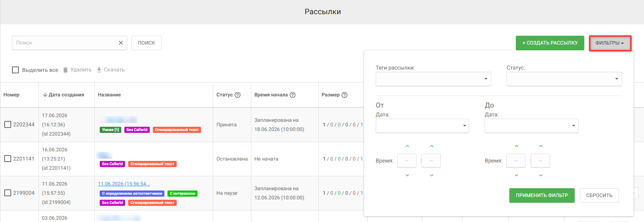Increase До minutes with up chevron
644x222 pixels.
click(540, 146)
